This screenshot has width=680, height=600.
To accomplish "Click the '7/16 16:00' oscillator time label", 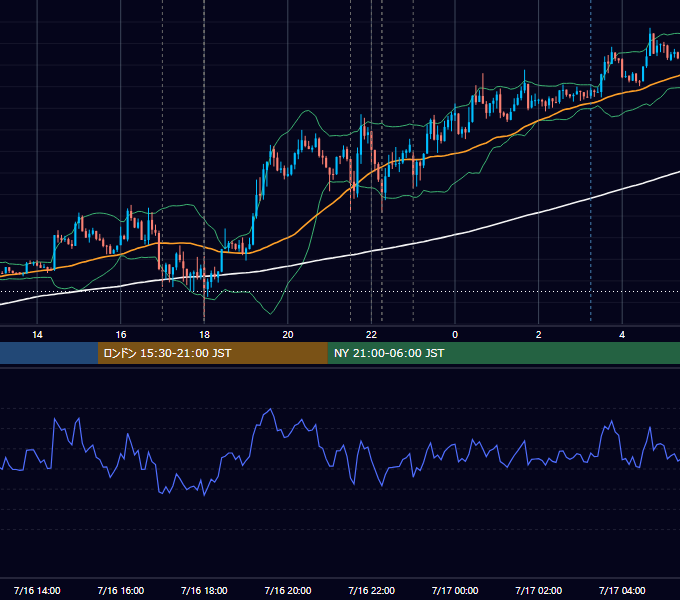I will 121,590.
